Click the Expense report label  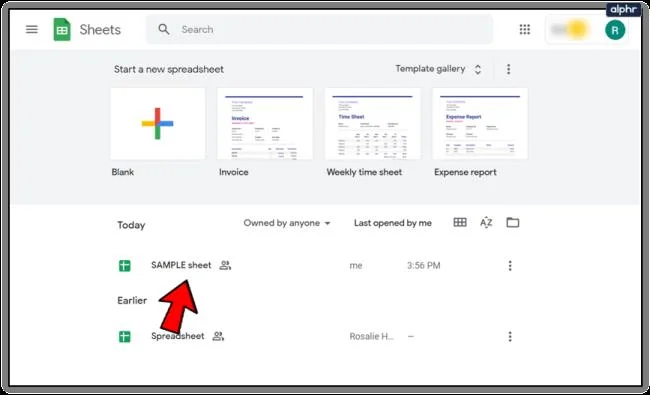(465, 172)
